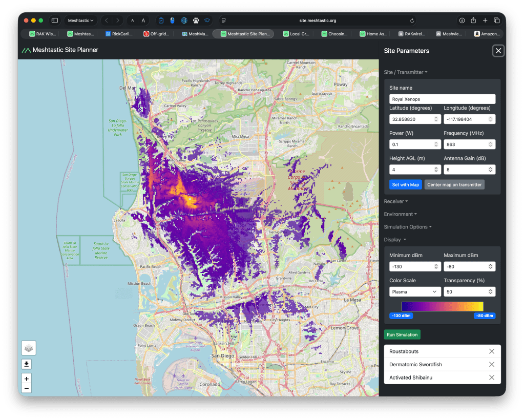This screenshot has width=524, height=420.
Task: Expand the Receiver section
Action: click(x=396, y=201)
